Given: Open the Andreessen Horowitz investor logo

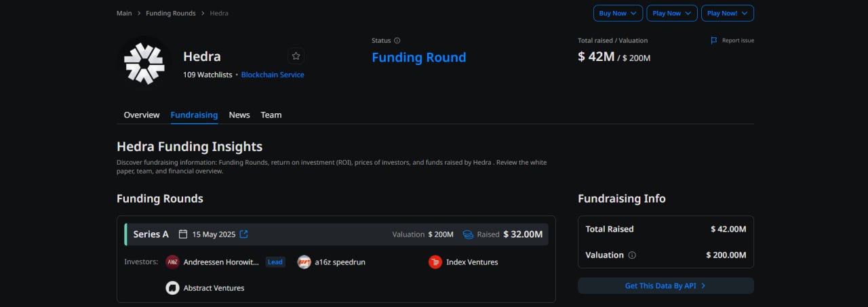Looking at the screenshot, I should (172, 262).
